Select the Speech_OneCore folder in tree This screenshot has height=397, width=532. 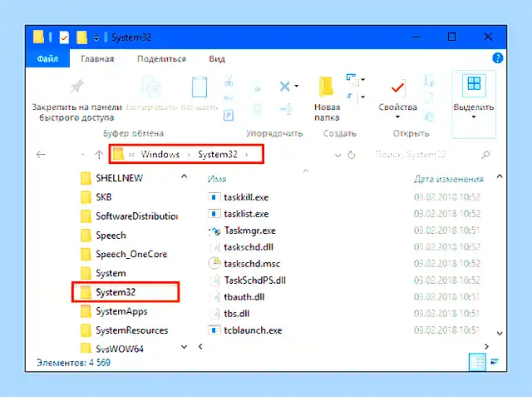[x=124, y=255]
